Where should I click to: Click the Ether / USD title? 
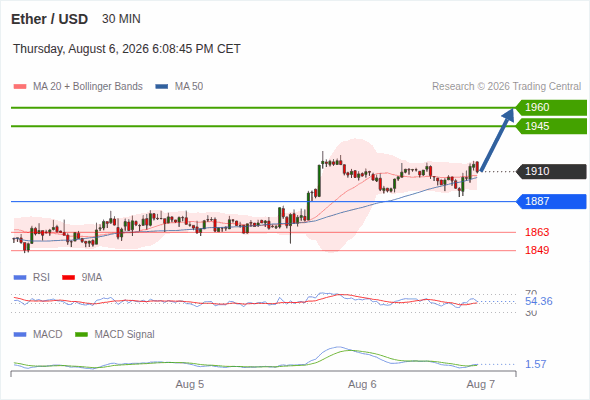point(49,19)
